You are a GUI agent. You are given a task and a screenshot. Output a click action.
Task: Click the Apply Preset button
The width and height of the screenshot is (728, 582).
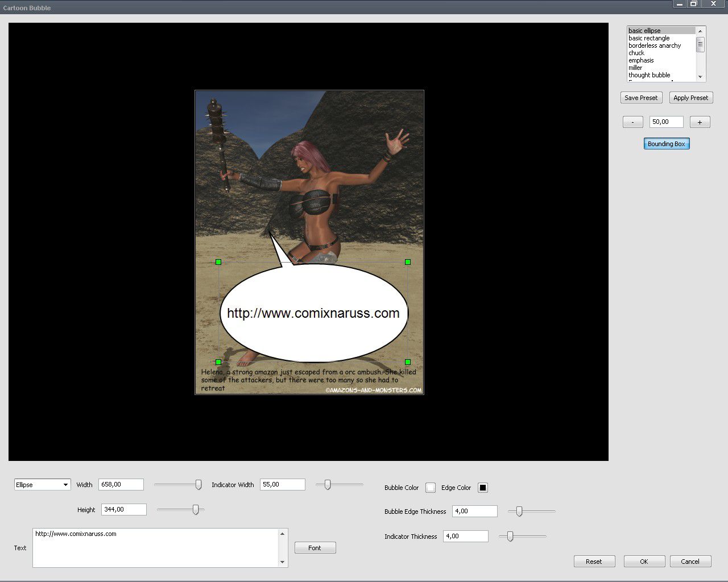690,98
